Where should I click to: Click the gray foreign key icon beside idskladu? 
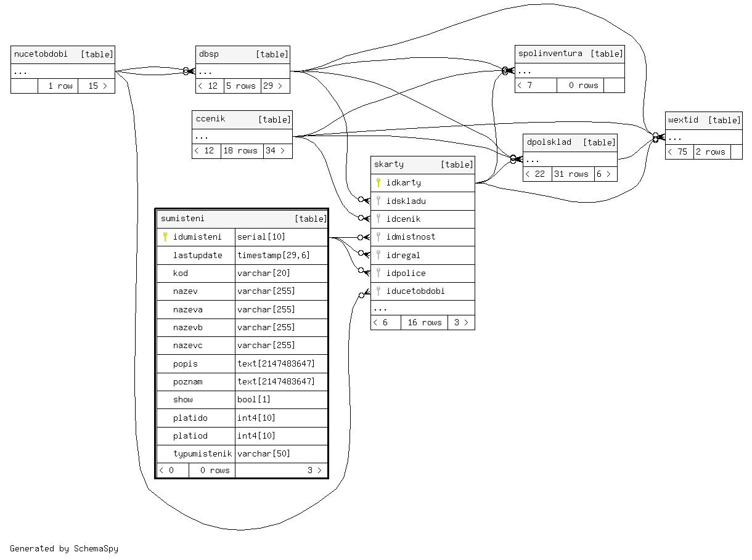[x=378, y=201]
